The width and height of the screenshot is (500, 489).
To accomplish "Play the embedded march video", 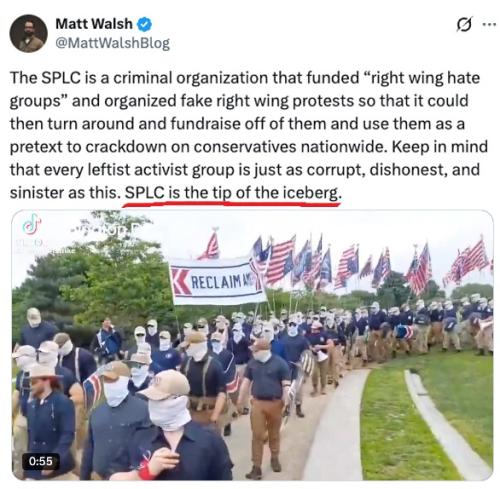I will tap(253, 345).
